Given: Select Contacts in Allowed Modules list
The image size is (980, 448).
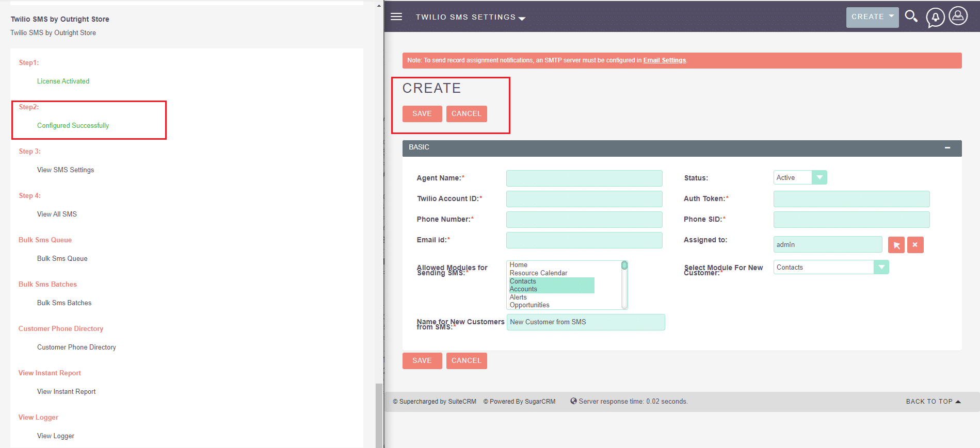Looking at the screenshot, I should (x=552, y=281).
